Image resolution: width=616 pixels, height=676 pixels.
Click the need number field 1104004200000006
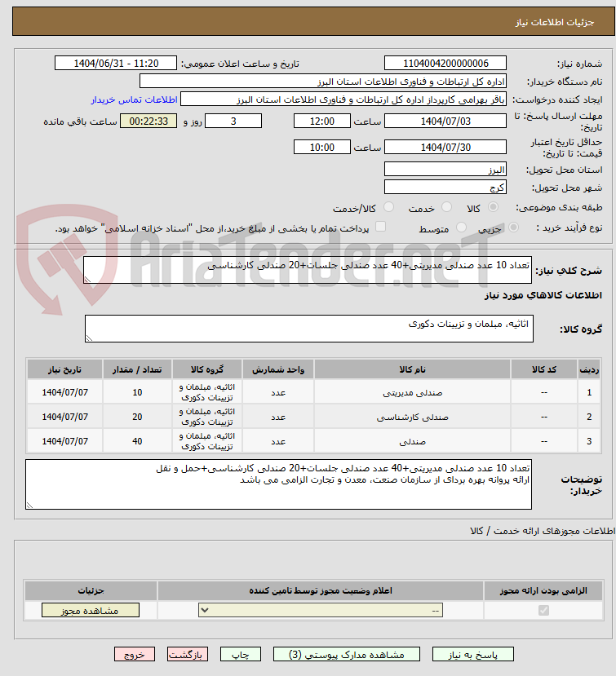tap(445, 64)
